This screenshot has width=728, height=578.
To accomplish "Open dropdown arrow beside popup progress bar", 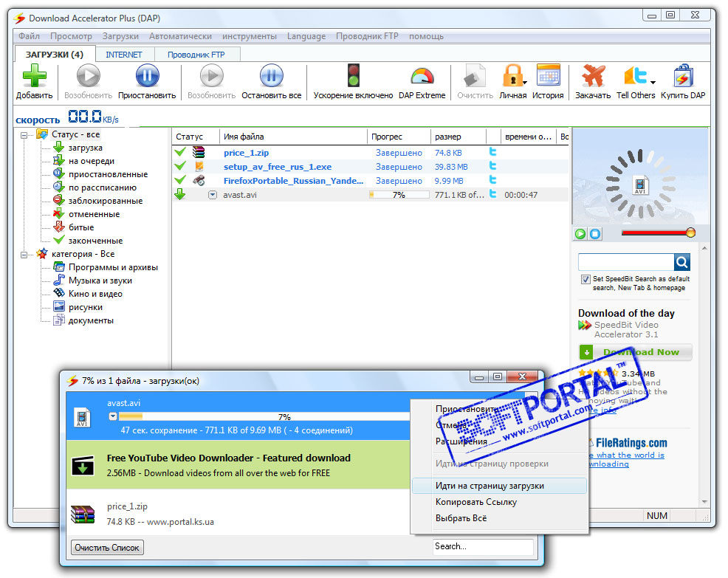I will pos(113,416).
